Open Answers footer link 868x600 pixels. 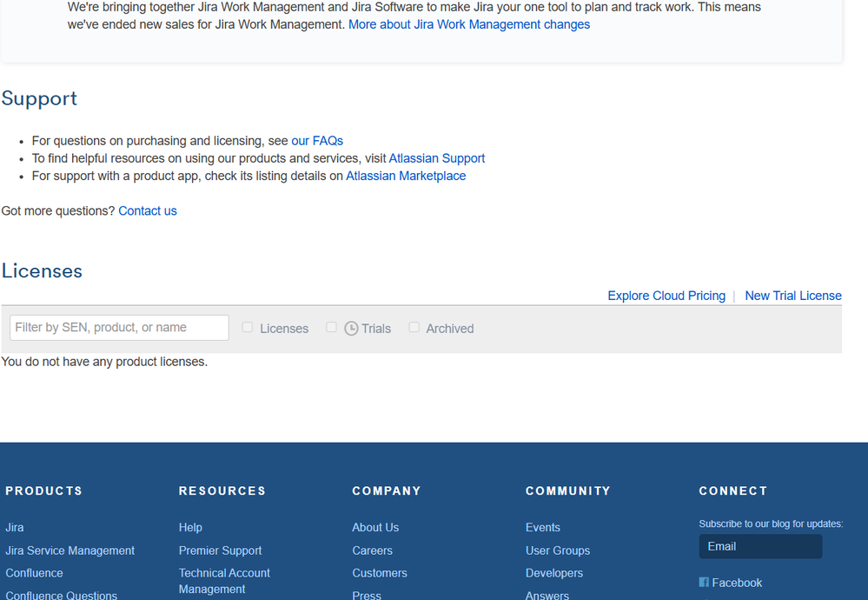(547, 595)
